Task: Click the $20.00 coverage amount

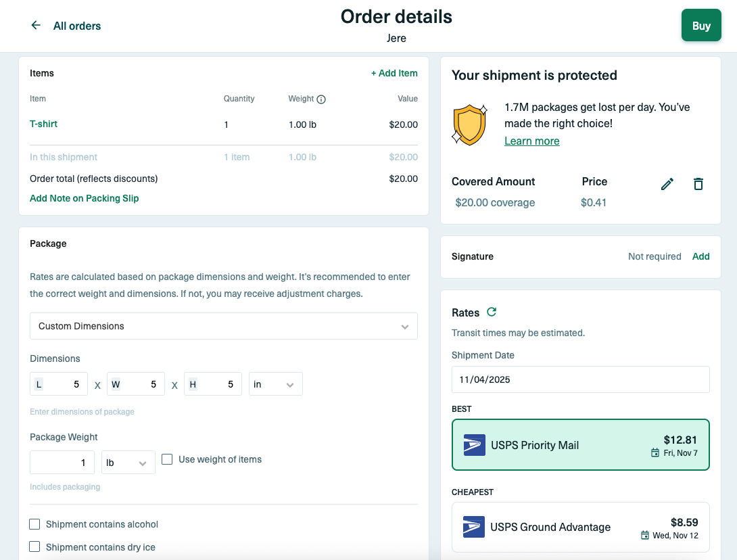Action: [495, 203]
